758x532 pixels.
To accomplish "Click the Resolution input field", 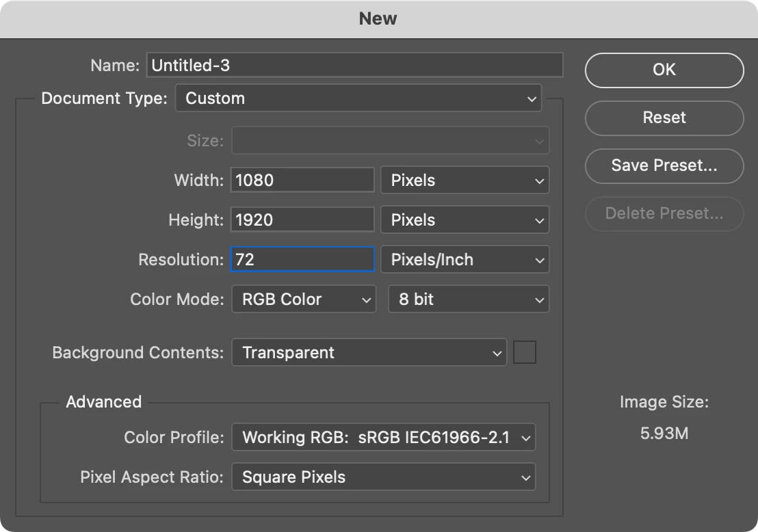I will coord(302,260).
